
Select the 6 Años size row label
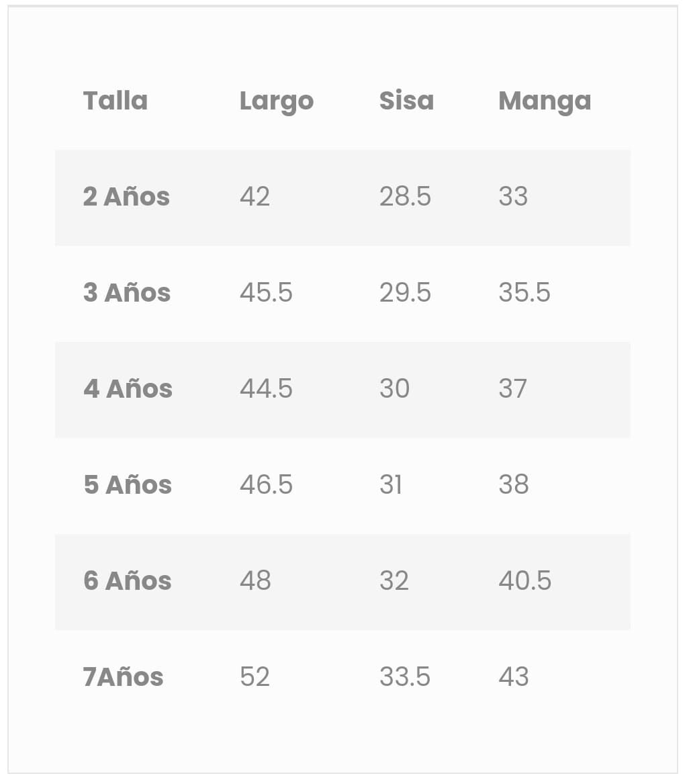click(128, 581)
